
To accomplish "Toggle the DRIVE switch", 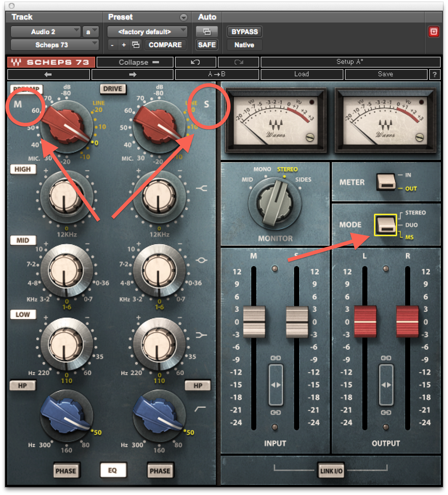I will 113,89.
